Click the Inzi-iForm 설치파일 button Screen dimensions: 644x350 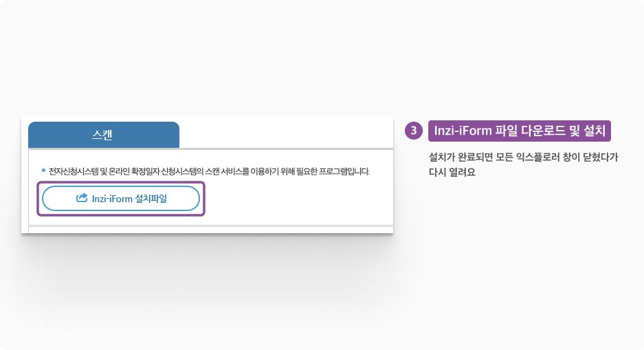[x=121, y=198]
